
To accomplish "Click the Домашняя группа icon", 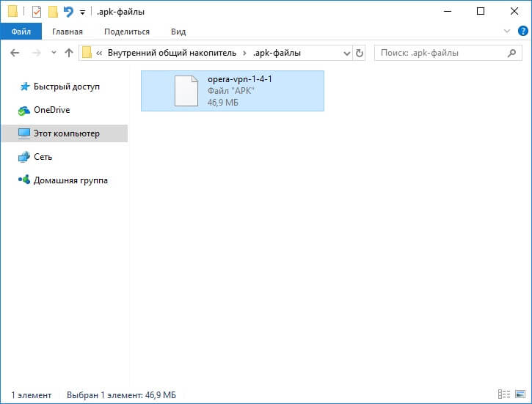I will tap(24, 180).
